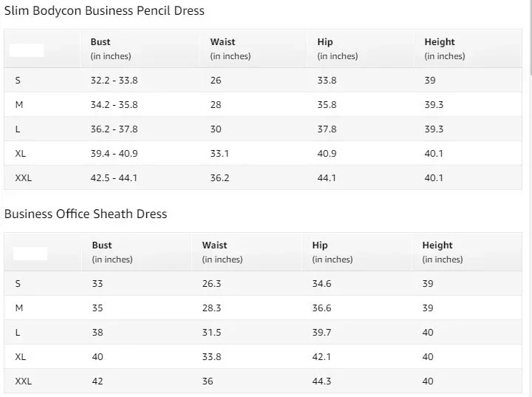This screenshot has width=532, height=397.
Task: Click the vertical scrollbar on the right edge
Action: pyautogui.click(x=529, y=37)
